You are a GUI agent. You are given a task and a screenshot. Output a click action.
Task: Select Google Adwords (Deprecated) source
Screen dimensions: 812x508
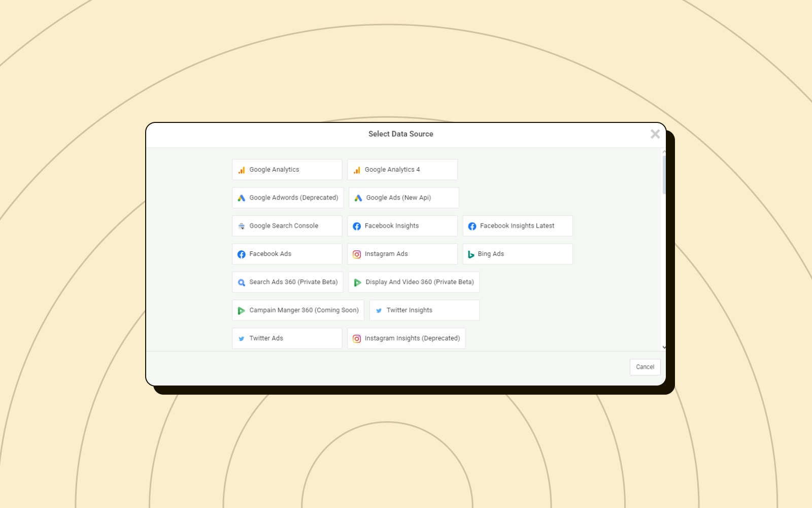coord(288,198)
